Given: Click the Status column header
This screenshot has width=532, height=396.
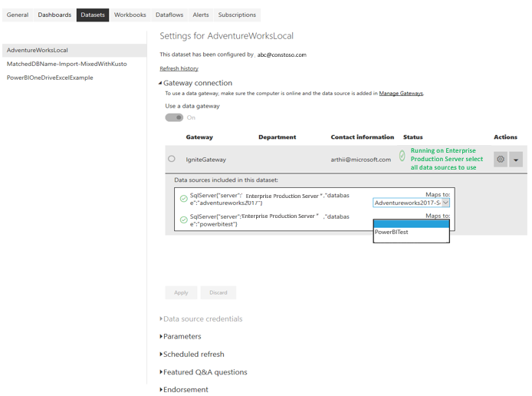Looking at the screenshot, I should 413,137.
